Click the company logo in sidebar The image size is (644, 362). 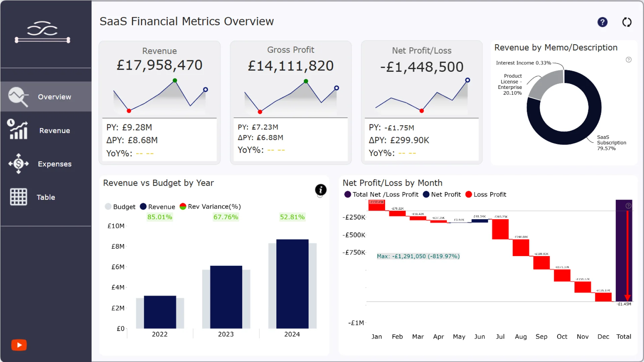pos(43,32)
